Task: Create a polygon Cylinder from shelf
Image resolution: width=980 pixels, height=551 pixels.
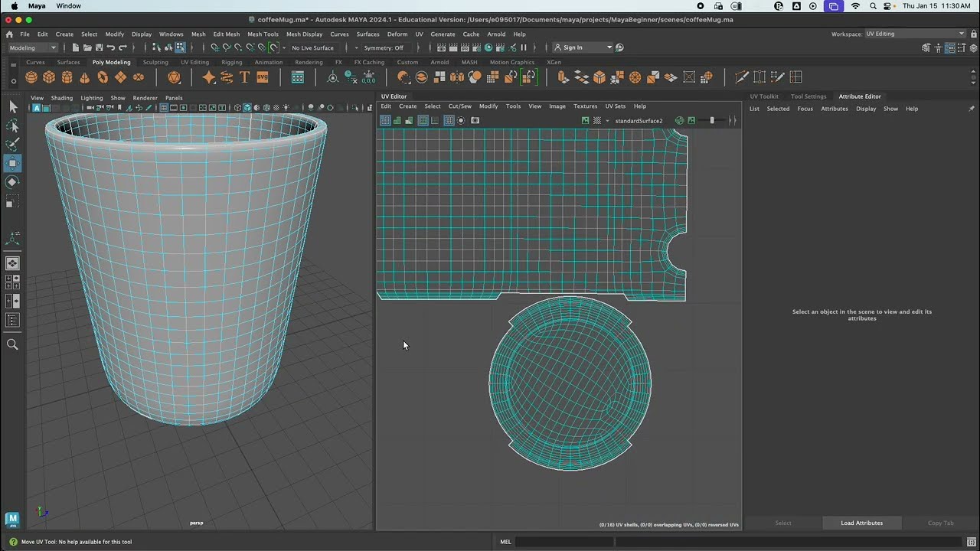Action: click(67, 77)
